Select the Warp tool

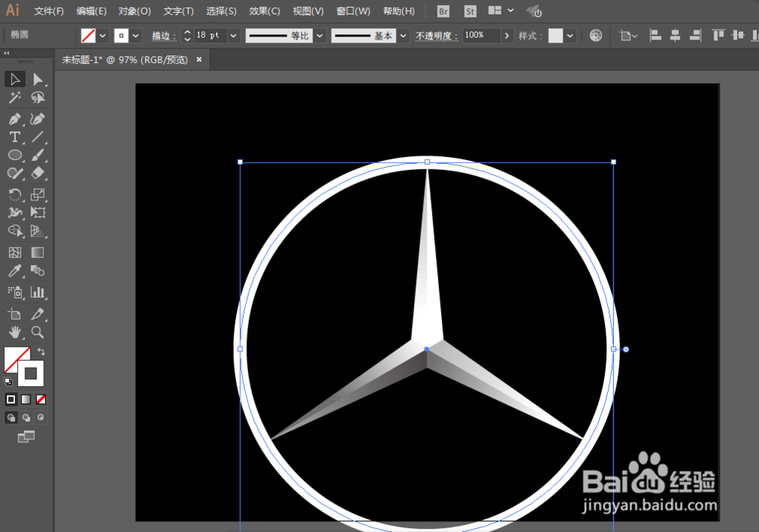pyautogui.click(x=15, y=212)
